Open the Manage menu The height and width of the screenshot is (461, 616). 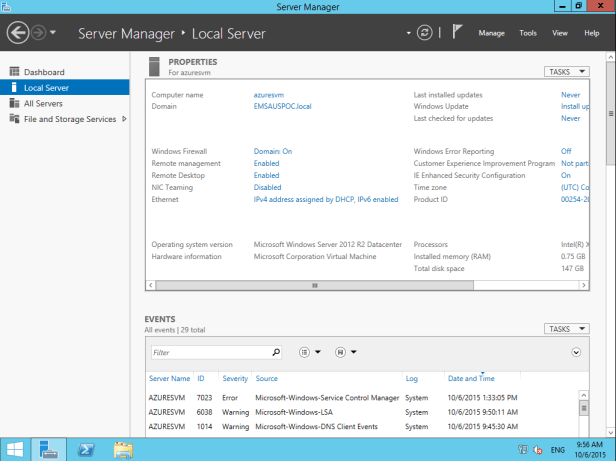[491, 33]
